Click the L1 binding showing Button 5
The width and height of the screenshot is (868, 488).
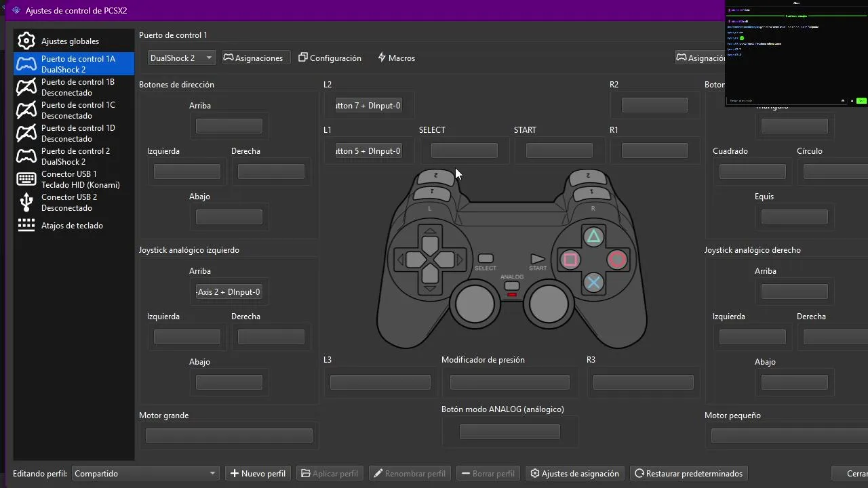pyautogui.click(x=368, y=151)
